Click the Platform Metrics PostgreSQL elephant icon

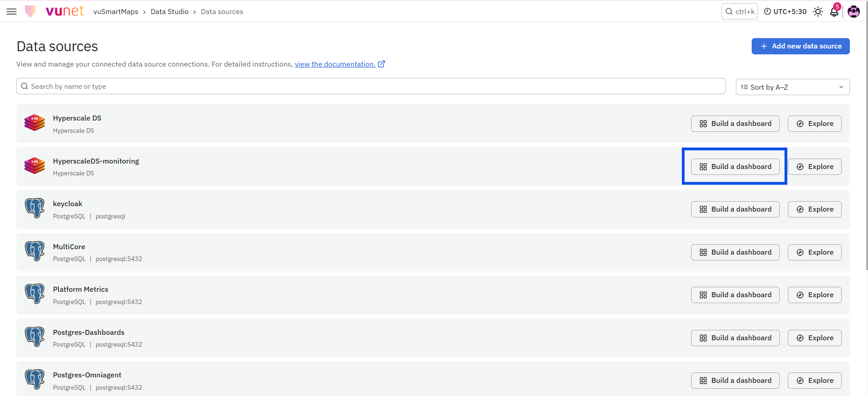(x=35, y=294)
